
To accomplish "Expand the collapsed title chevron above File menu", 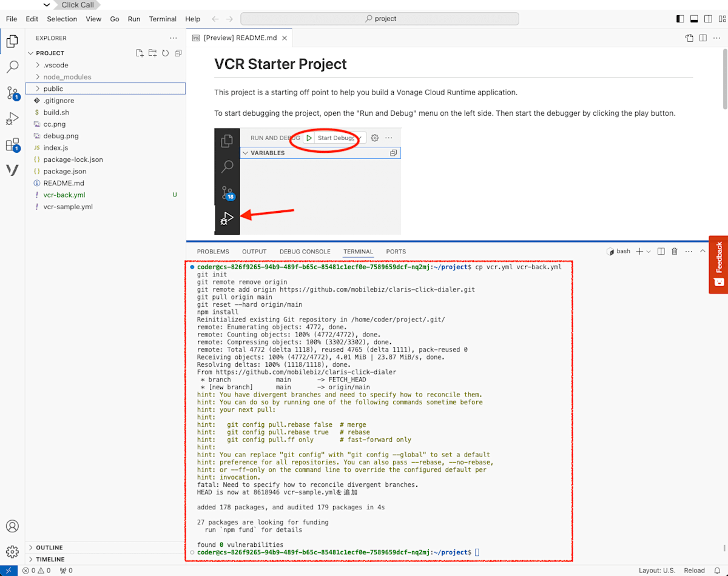I will (47, 5).
